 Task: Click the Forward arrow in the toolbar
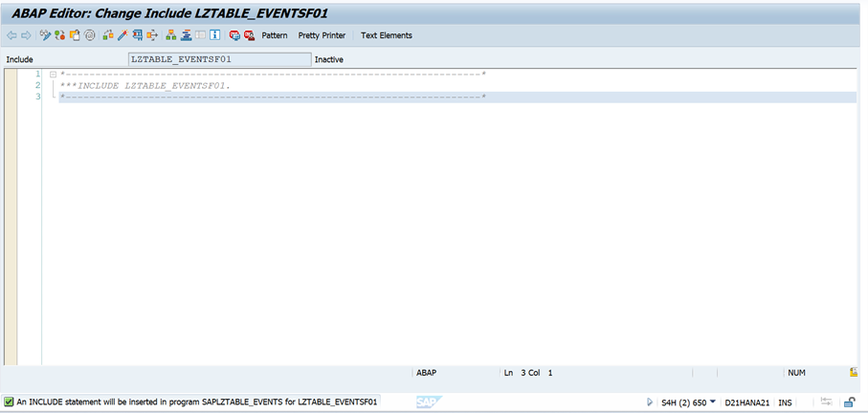[x=26, y=35]
